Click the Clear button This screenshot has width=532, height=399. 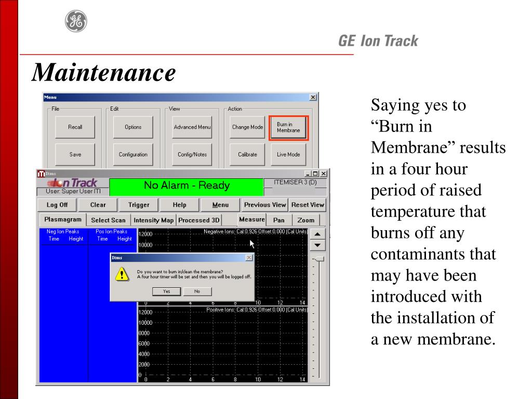click(98, 205)
